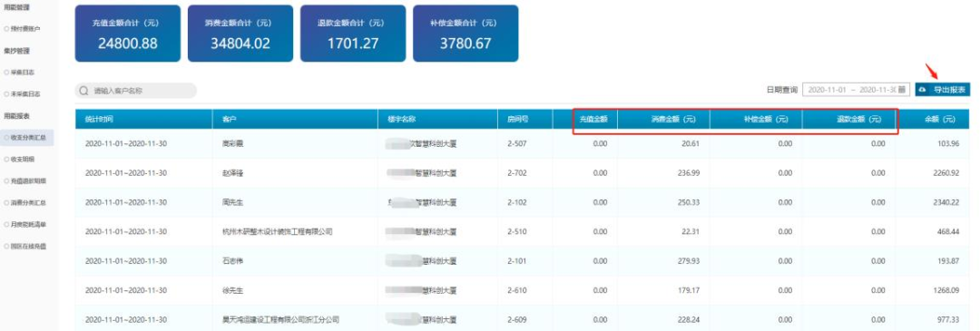Open 月度能耗清单 menu item
This screenshot has width=980, height=331.
click(x=27, y=224)
